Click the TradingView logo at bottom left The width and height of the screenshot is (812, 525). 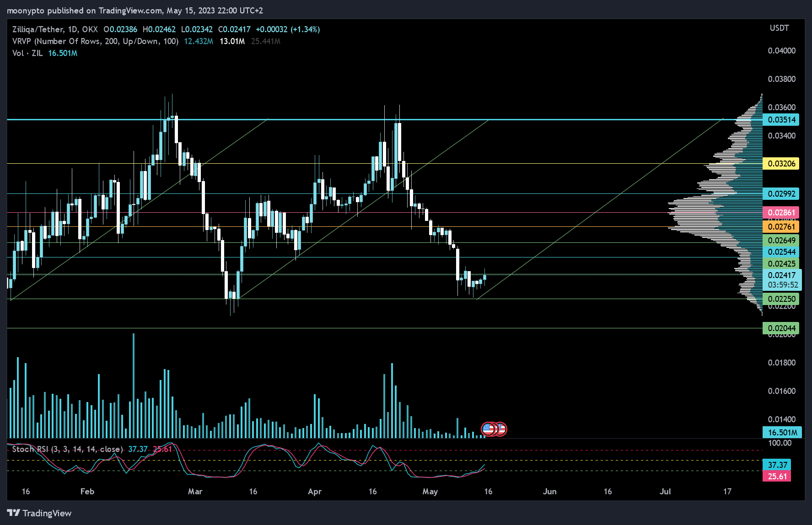pyautogui.click(x=39, y=513)
